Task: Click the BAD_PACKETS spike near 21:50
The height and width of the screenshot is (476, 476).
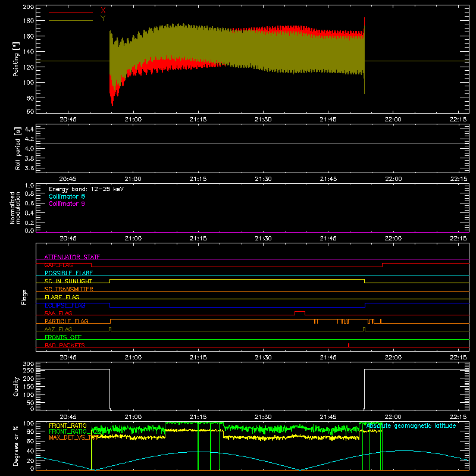Action: point(349,345)
